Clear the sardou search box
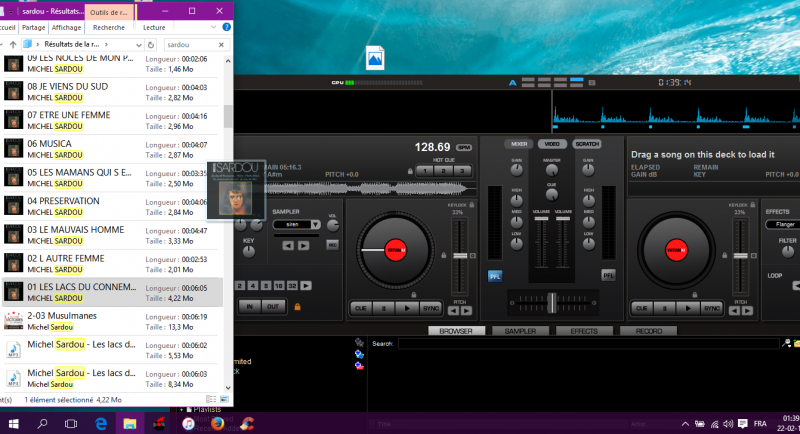 point(221,45)
